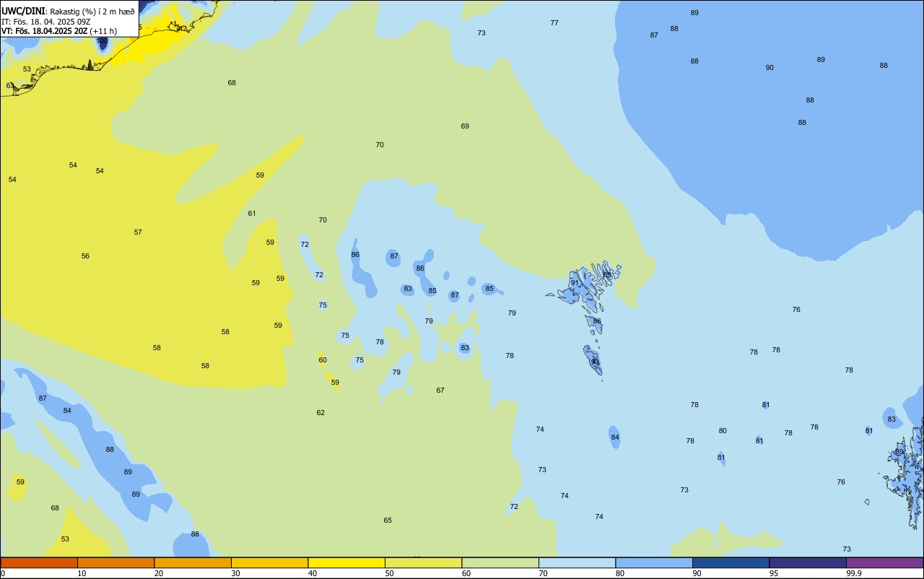Click the 0–10 dark orange legend swatch
This screenshot has width=924, height=579.
pyautogui.click(x=39, y=562)
